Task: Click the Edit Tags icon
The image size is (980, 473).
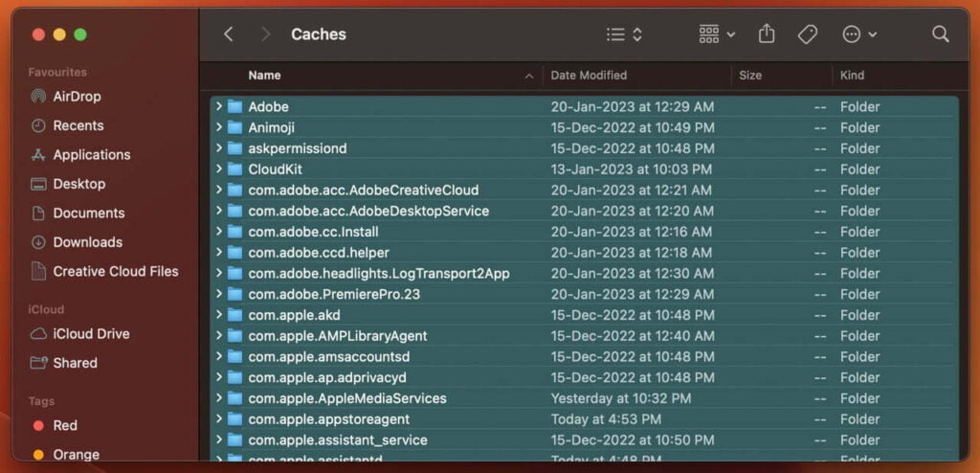Action: point(807,34)
